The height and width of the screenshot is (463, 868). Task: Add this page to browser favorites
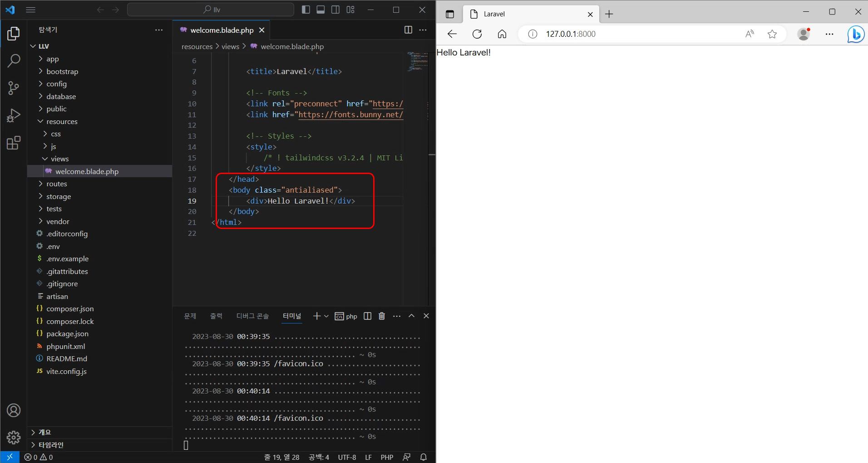772,34
